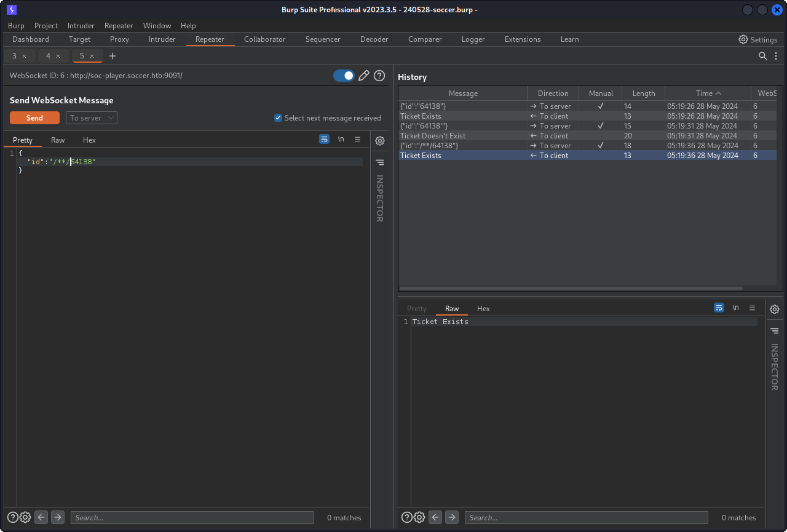This screenshot has width=787, height=532.
Task: Toggle word wrap icon in request editor
Action: (324, 140)
